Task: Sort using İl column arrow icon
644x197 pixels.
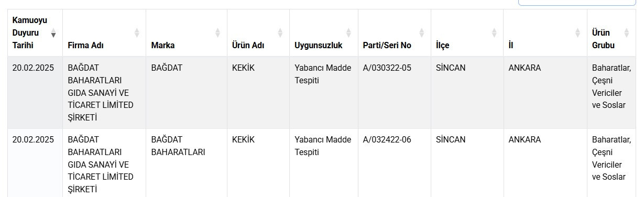Action: click(577, 33)
